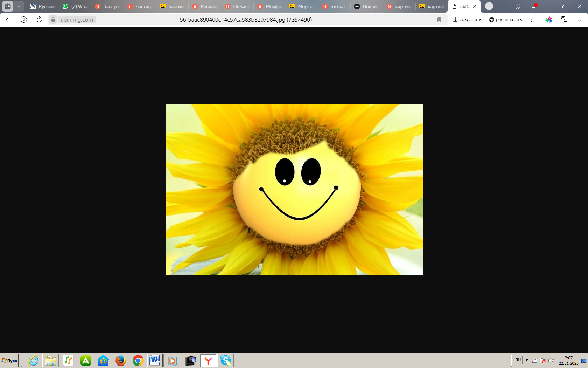
Task: Launch Internet Explorer from the taskbar
Action: coord(34,361)
